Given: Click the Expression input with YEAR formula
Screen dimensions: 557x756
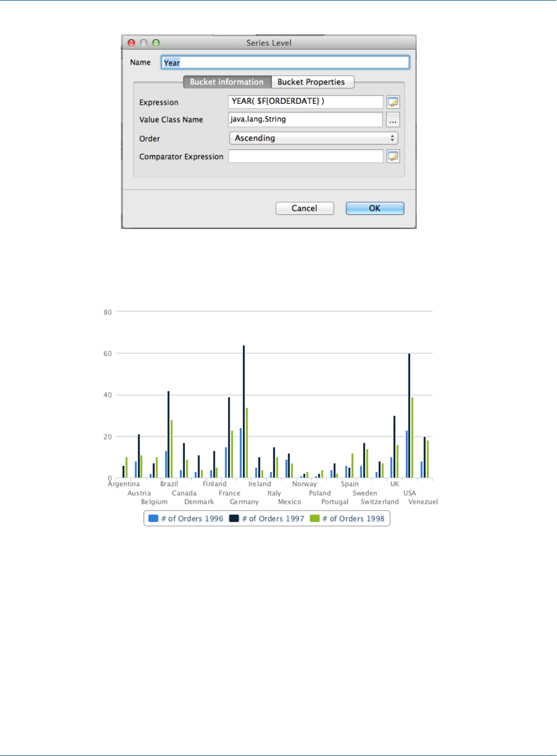Looking at the screenshot, I should 305,102.
